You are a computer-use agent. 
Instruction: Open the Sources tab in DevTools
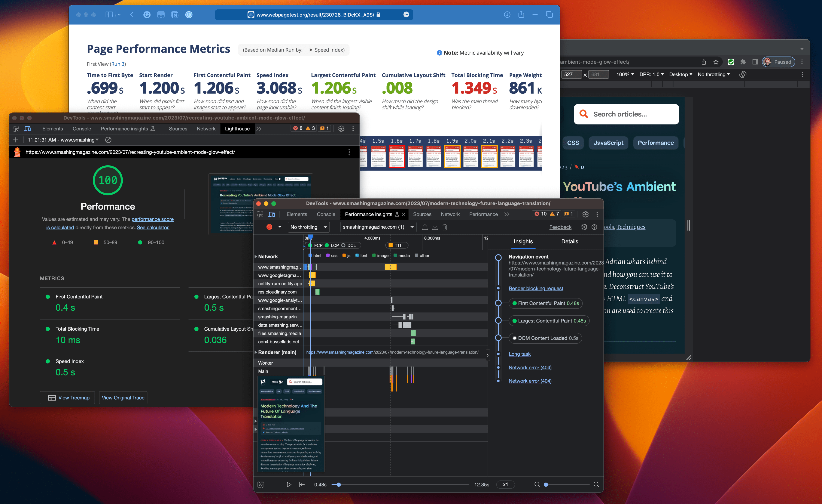[x=422, y=214]
